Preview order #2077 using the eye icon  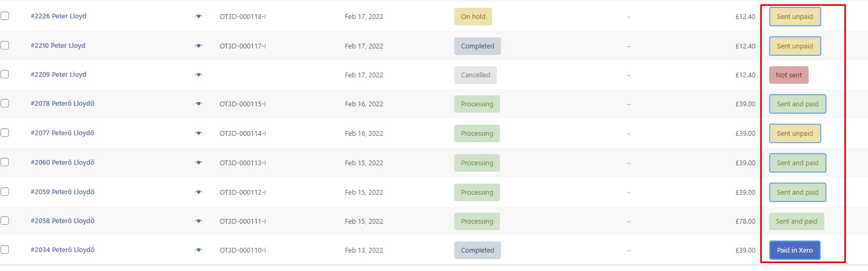point(198,133)
